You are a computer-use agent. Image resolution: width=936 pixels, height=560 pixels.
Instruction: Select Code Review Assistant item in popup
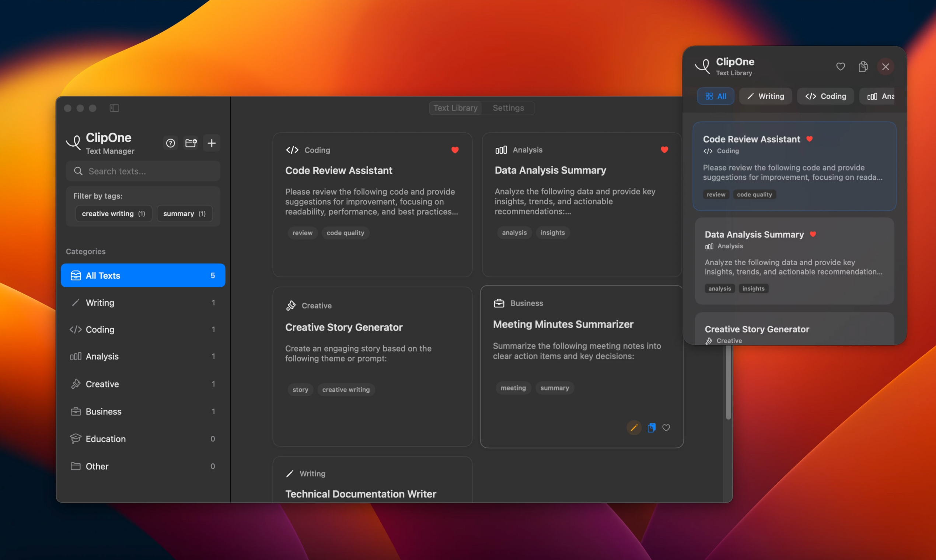[794, 166]
